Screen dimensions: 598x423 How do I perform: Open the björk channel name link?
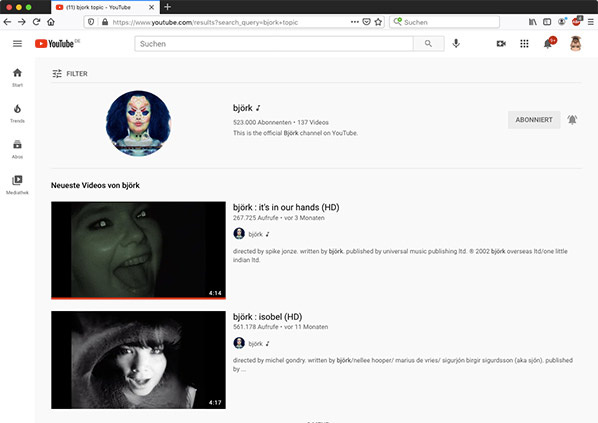click(243, 108)
